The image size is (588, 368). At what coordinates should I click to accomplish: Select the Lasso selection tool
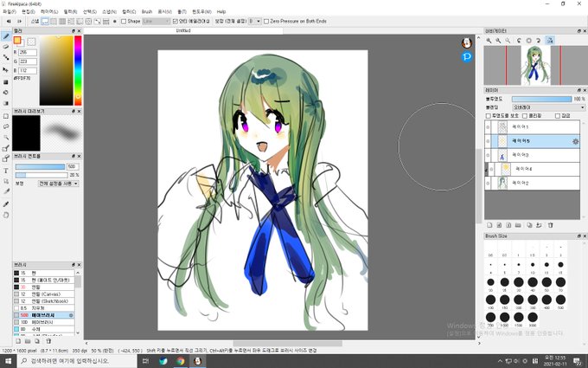[6, 126]
